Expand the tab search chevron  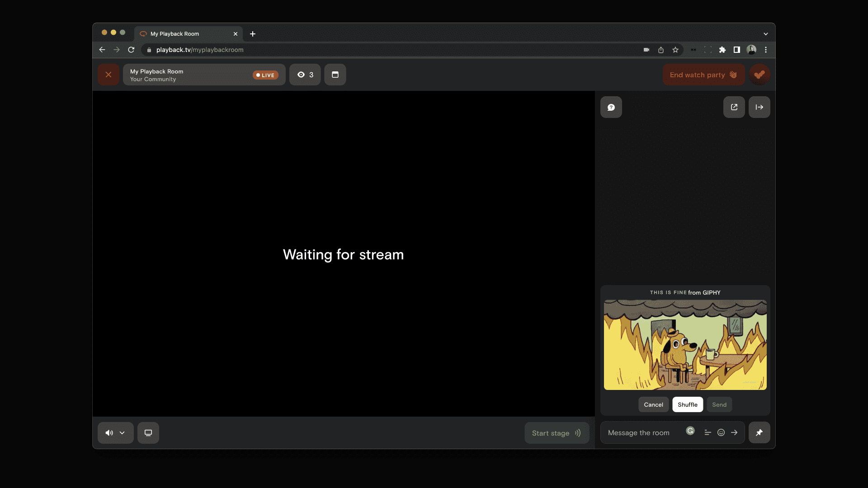(x=766, y=34)
